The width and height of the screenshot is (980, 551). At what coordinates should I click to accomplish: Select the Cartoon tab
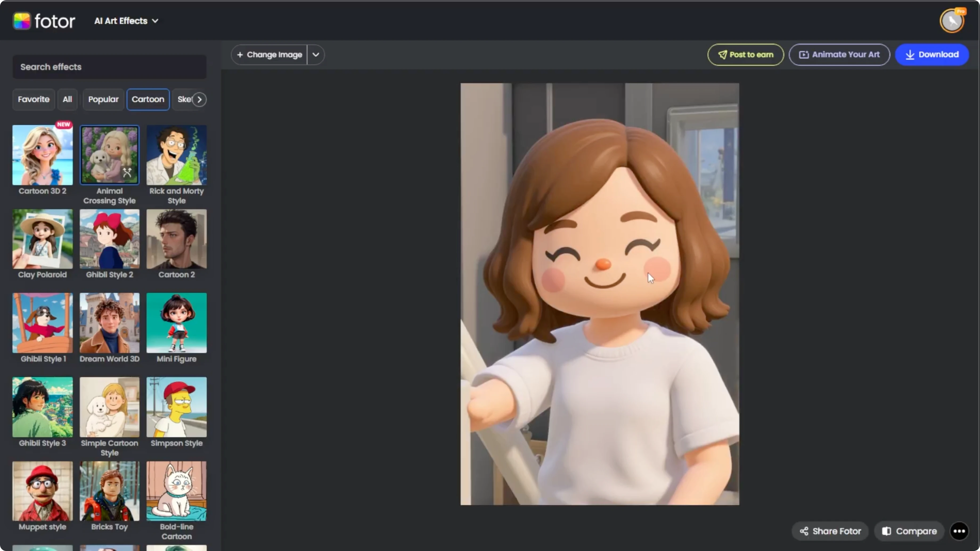[x=148, y=100]
